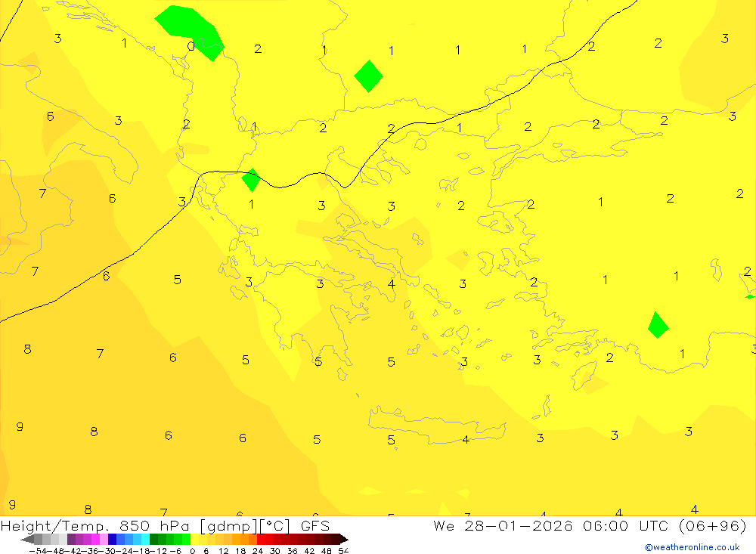Image resolution: width=756 pixels, height=554 pixels.
Task: Click the dark right arrow of the color legend
Action: pos(344,540)
